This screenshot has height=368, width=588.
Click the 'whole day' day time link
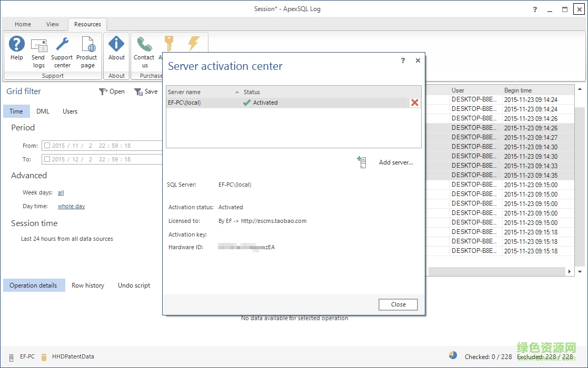[x=71, y=207]
